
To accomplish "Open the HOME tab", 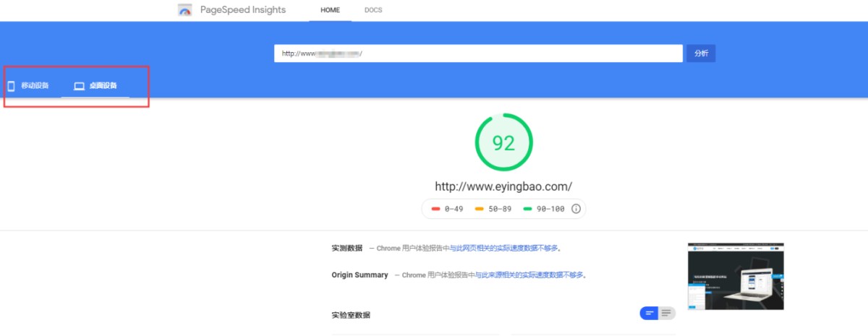I will click(330, 10).
